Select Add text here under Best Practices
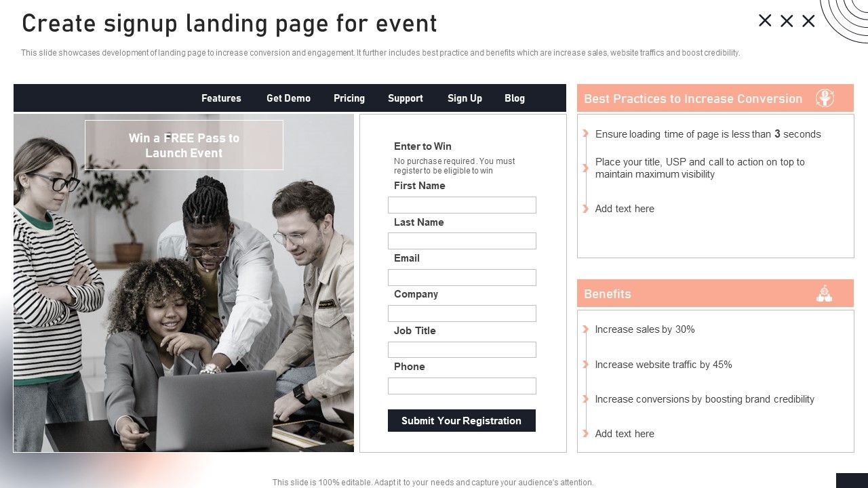This screenshot has width=868, height=488. tap(625, 209)
